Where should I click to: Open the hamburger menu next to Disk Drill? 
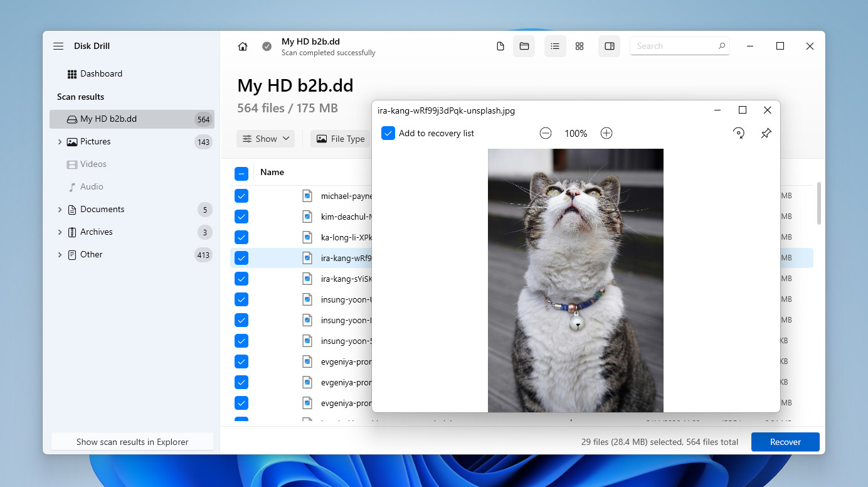click(x=58, y=46)
